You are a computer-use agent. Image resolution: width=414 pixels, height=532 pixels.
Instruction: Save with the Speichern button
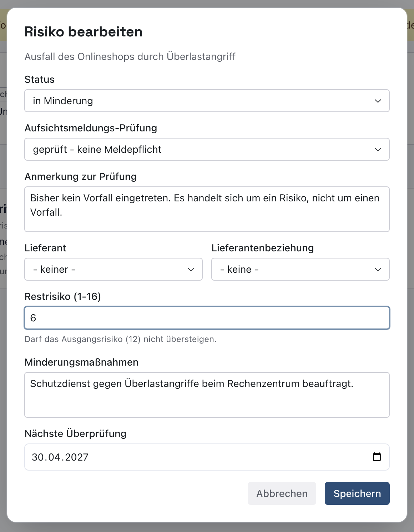coord(357,493)
